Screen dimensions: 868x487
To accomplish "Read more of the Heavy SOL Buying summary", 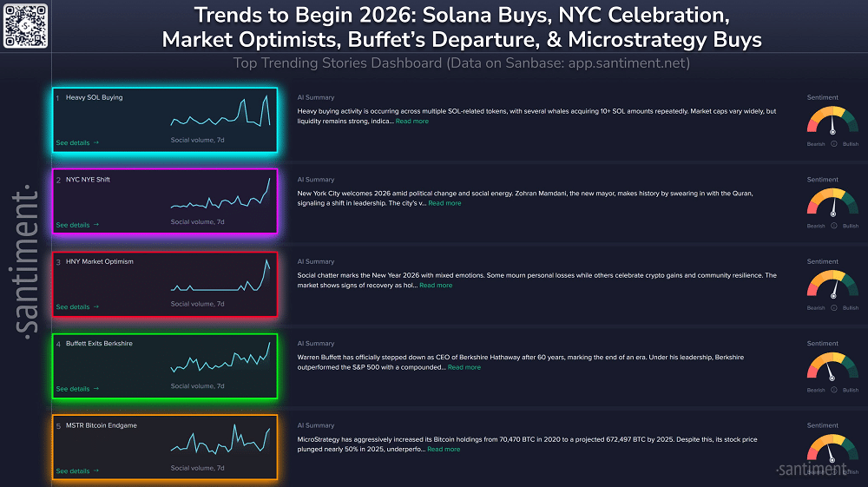I will (412, 122).
